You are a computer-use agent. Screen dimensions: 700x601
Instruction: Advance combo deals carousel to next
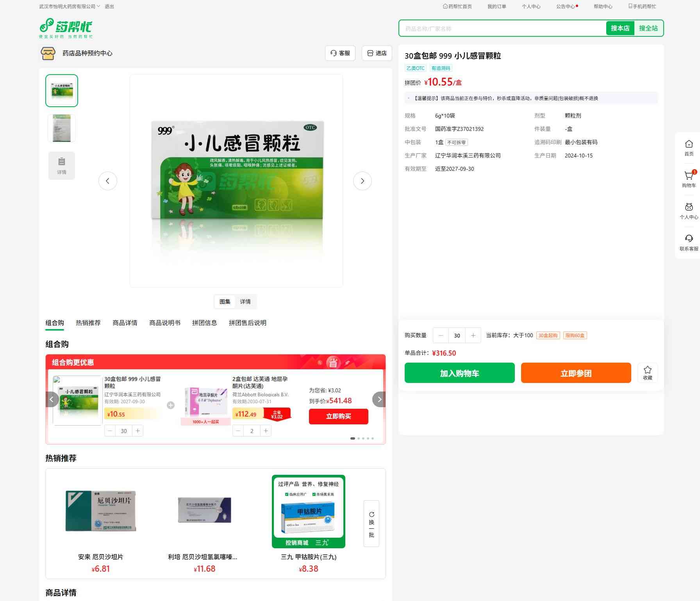[379, 399]
